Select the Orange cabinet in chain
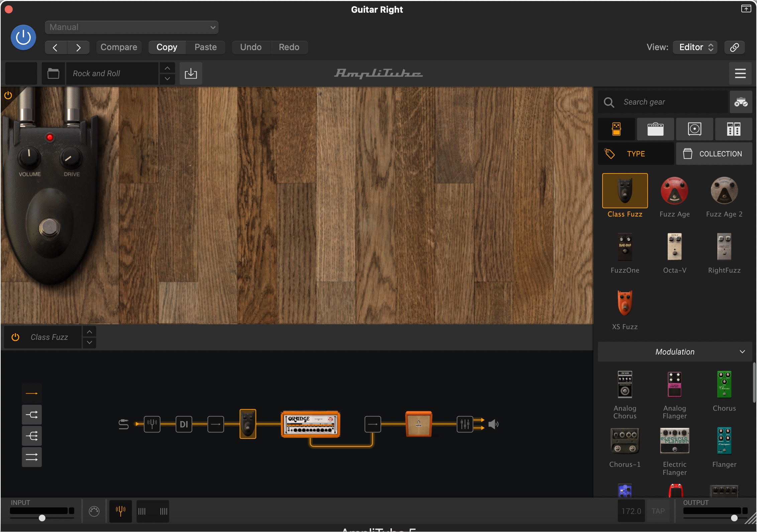Screen dimensions: 757x532 click(419, 424)
